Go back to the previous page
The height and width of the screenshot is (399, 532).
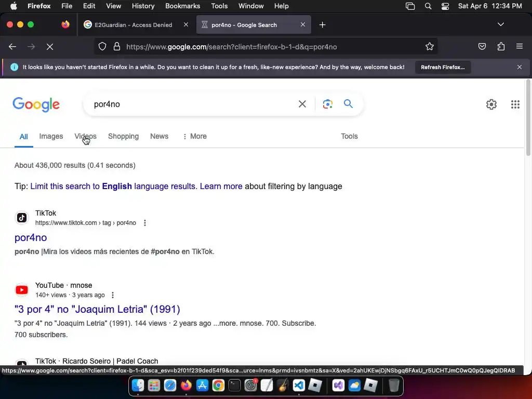click(12, 47)
